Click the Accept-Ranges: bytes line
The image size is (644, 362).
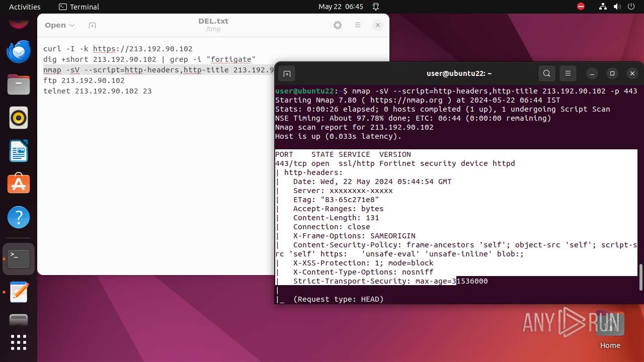[338, 209]
